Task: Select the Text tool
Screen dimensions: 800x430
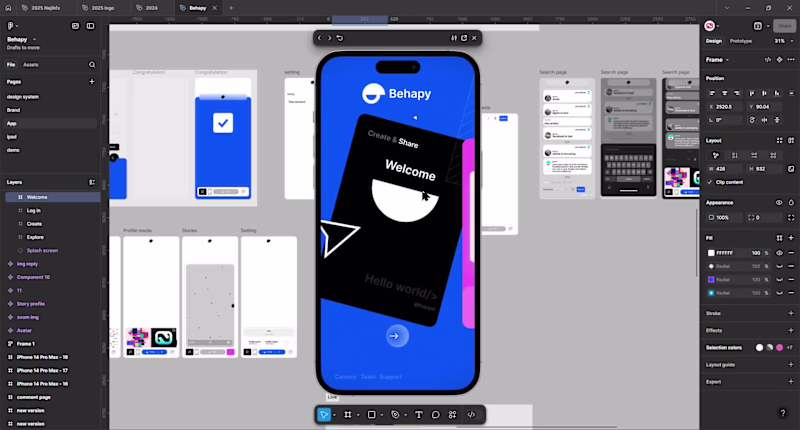Action: (419, 415)
